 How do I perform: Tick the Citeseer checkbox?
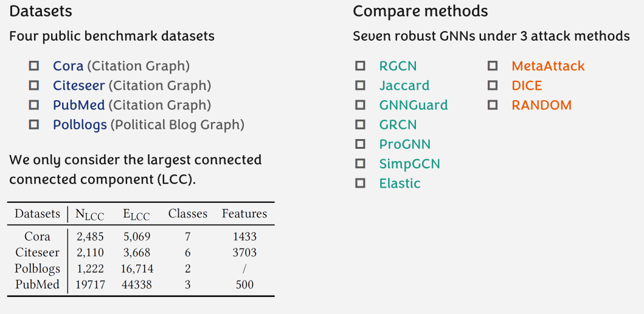point(34,86)
